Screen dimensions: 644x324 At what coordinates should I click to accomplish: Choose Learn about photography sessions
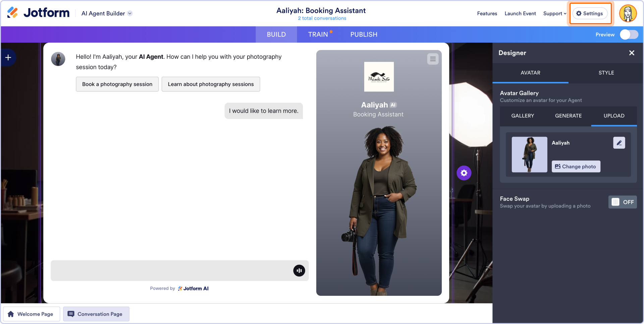coord(211,84)
